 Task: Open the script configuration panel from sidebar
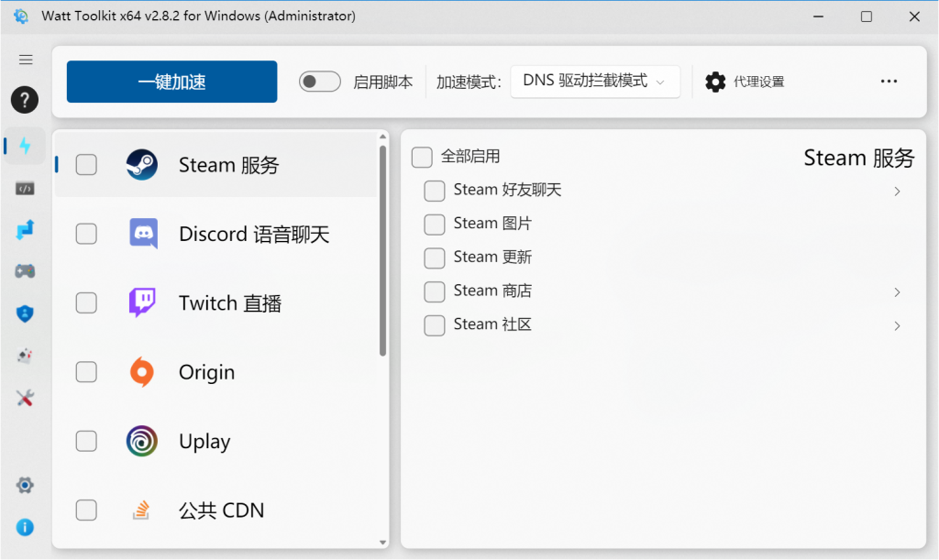point(25,188)
